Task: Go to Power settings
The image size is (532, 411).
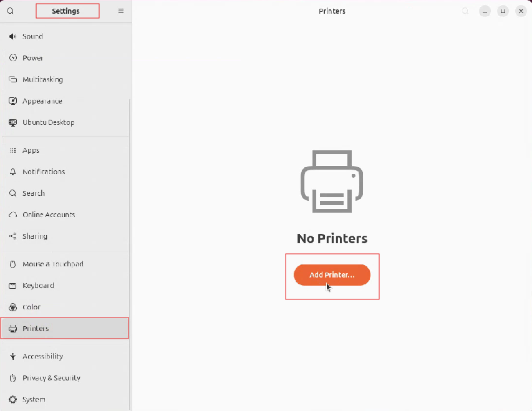Action: point(65,58)
